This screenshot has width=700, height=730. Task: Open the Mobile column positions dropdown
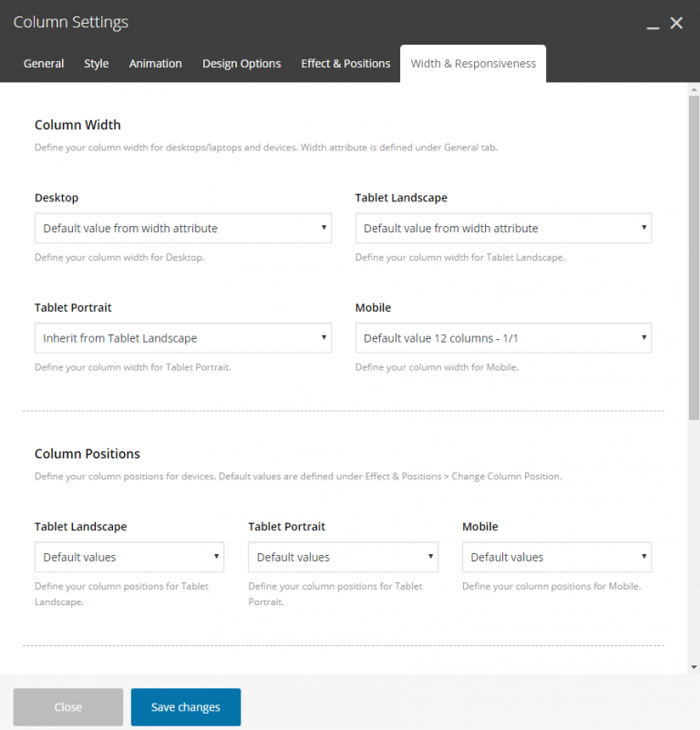pos(556,557)
